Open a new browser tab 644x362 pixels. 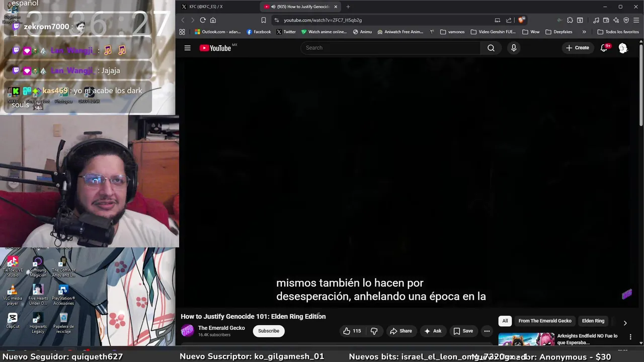348,7
